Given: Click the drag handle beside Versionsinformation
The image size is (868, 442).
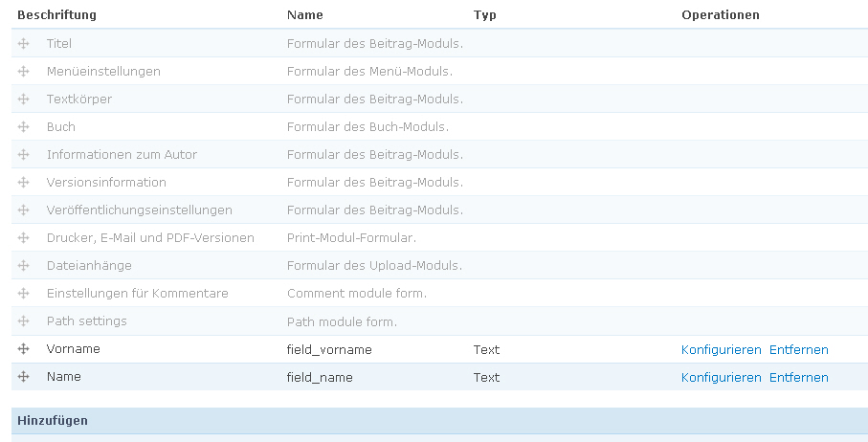Looking at the screenshot, I should 24,183.
